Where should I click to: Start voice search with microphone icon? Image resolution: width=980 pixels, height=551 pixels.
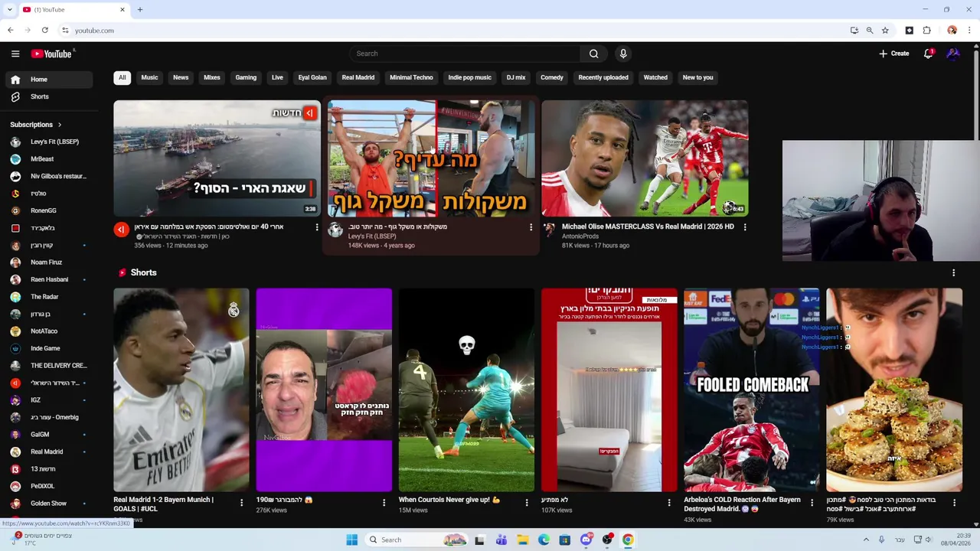click(623, 54)
